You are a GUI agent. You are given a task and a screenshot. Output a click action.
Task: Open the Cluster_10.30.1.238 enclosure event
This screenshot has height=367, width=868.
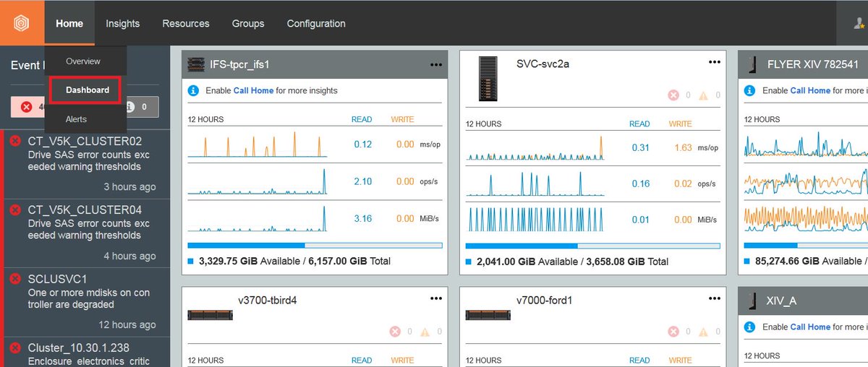pos(85,353)
